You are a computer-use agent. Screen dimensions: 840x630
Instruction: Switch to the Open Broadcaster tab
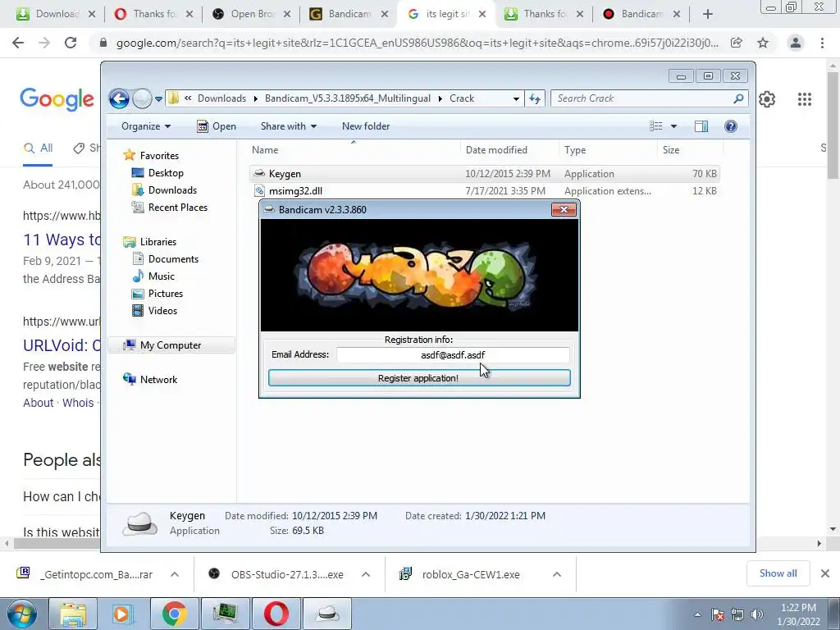click(x=253, y=15)
